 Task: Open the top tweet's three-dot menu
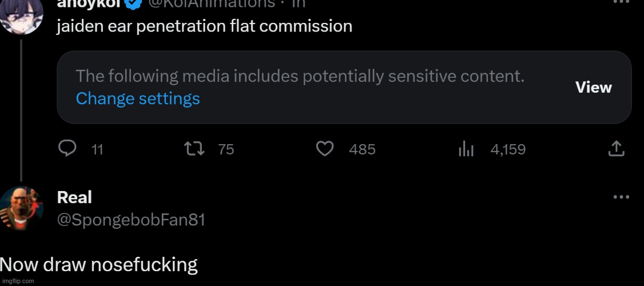pos(621,2)
